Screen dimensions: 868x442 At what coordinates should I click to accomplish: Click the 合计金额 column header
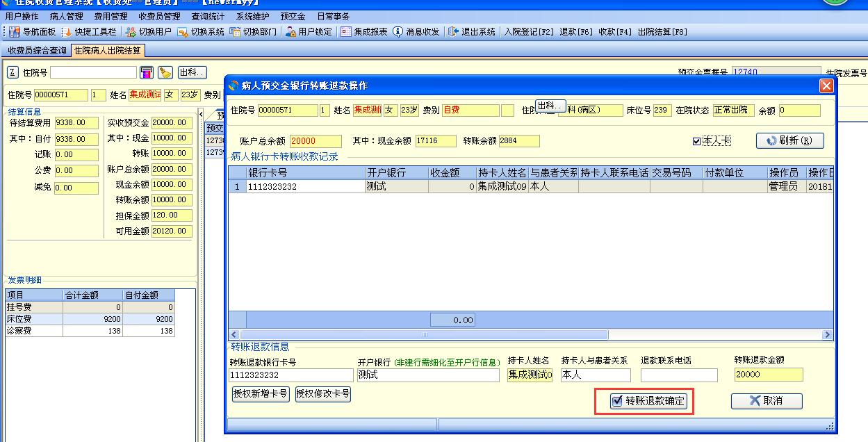point(93,295)
